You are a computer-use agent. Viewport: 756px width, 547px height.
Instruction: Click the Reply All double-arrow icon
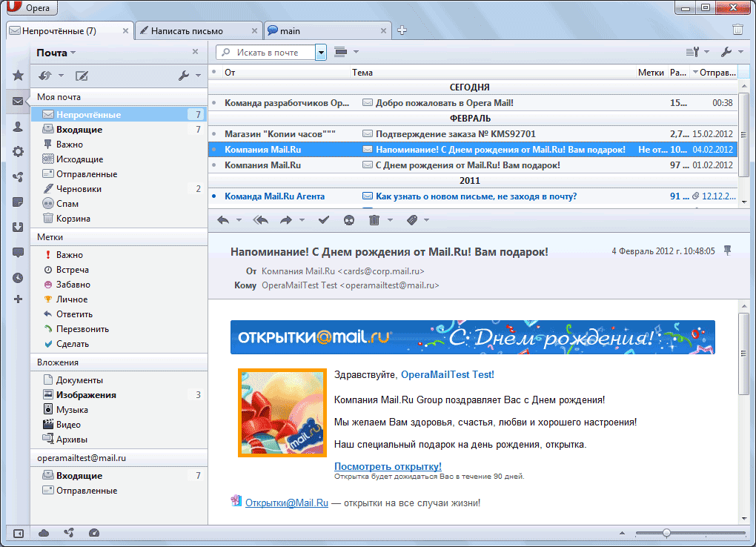click(261, 220)
